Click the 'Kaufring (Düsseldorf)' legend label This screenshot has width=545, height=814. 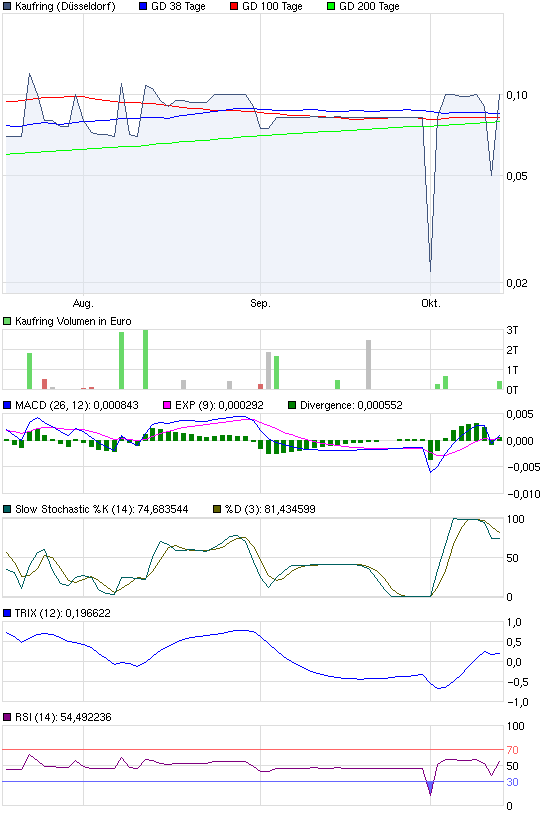point(65,7)
